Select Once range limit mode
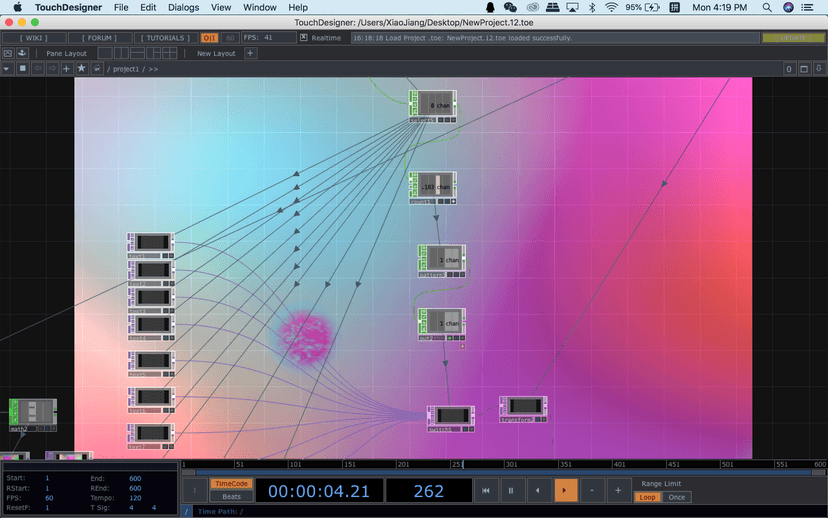Image resolution: width=828 pixels, height=518 pixels. click(676, 497)
